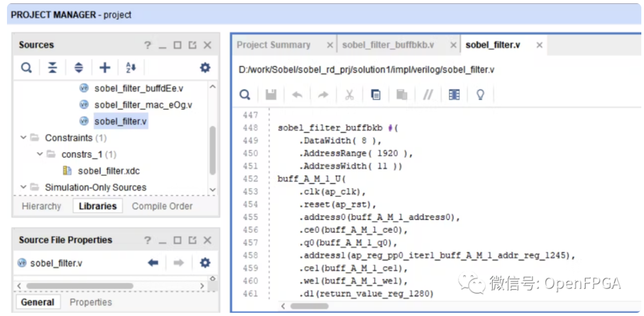Add sources with the plus icon

tap(105, 68)
